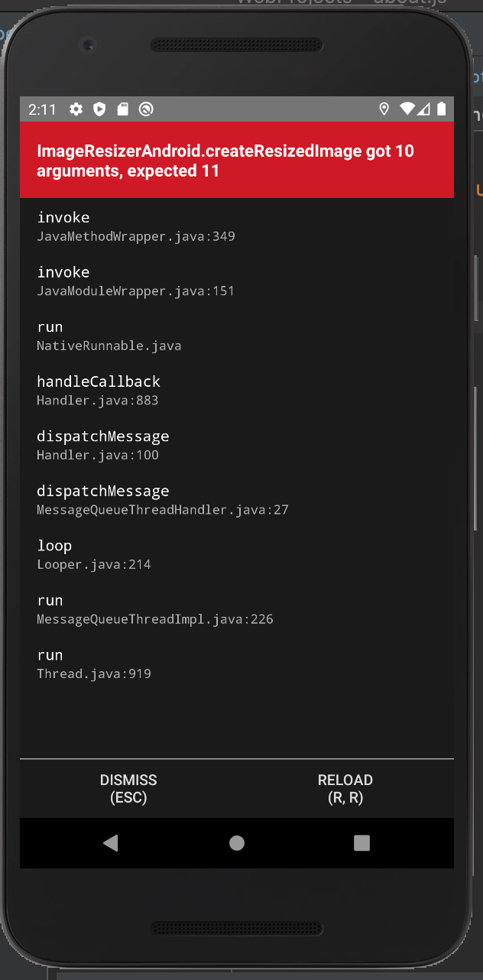This screenshot has width=483, height=980.
Task: Click the battery status bar icon
Action: [x=442, y=109]
